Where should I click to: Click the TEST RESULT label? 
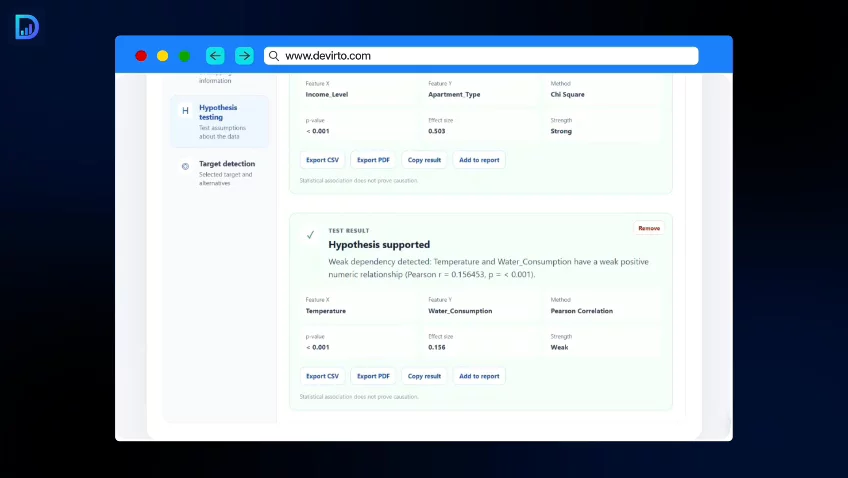click(x=349, y=231)
